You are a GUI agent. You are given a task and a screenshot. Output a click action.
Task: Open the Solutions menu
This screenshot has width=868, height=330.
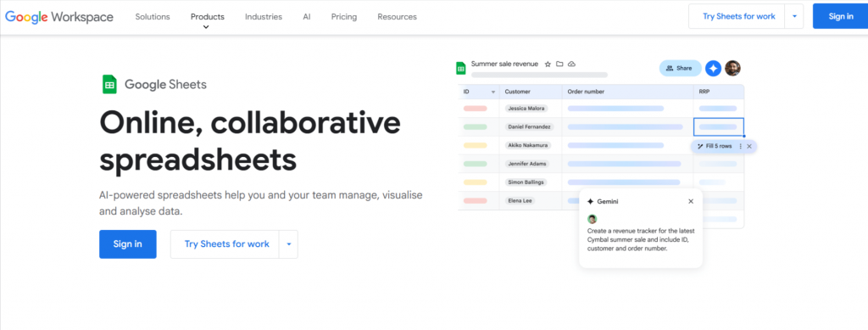(x=153, y=17)
